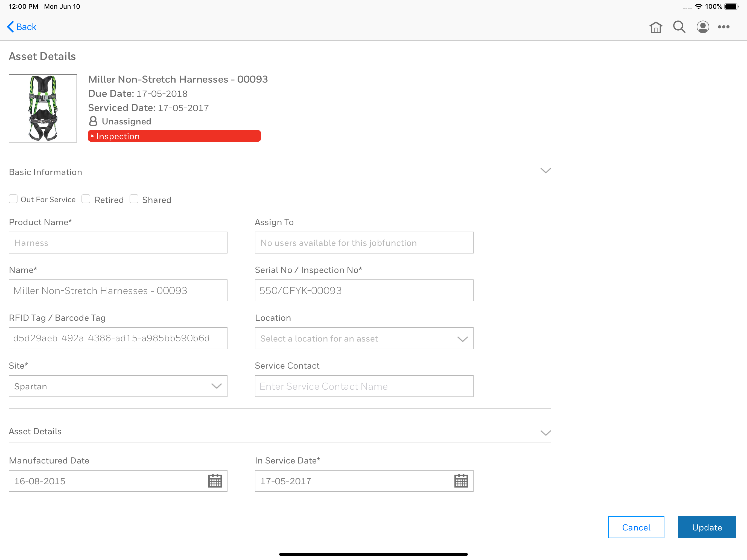Collapse the Asset Details section chevron

tap(545, 433)
